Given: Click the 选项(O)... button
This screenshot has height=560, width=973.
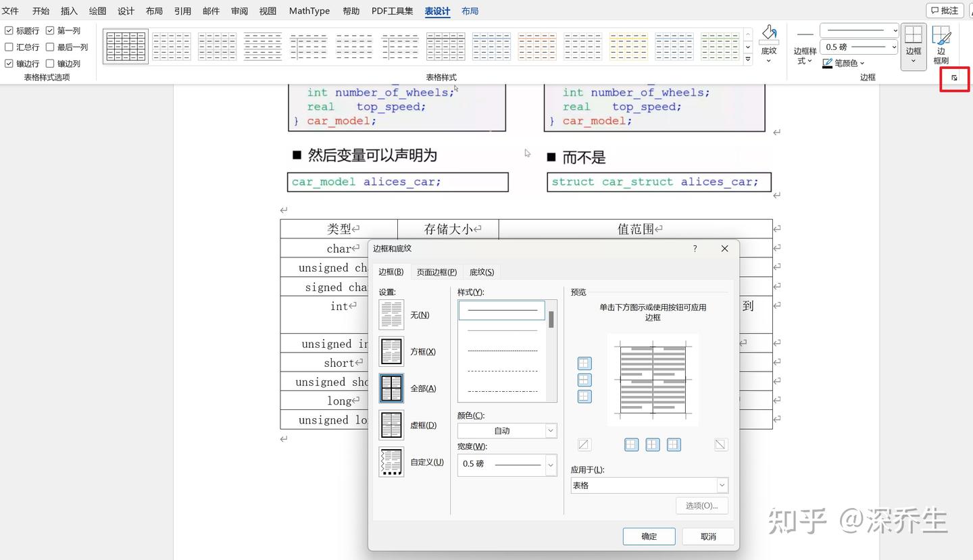Looking at the screenshot, I should [702, 505].
